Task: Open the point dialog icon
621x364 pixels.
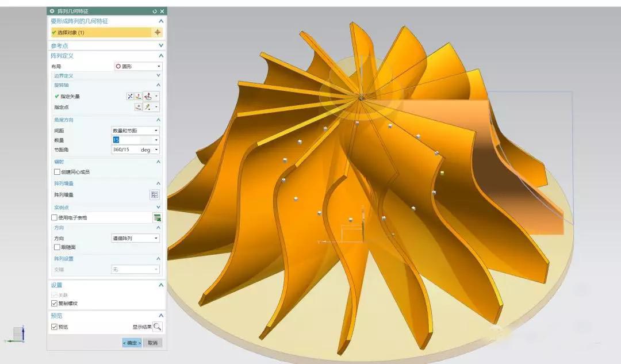Action: [x=138, y=107]
